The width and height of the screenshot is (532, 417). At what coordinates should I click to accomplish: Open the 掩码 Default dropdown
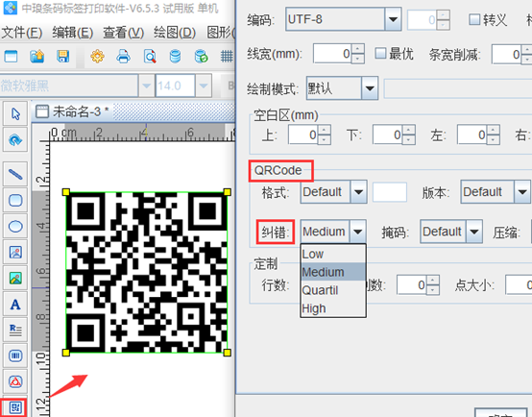[x=474, y=232]
